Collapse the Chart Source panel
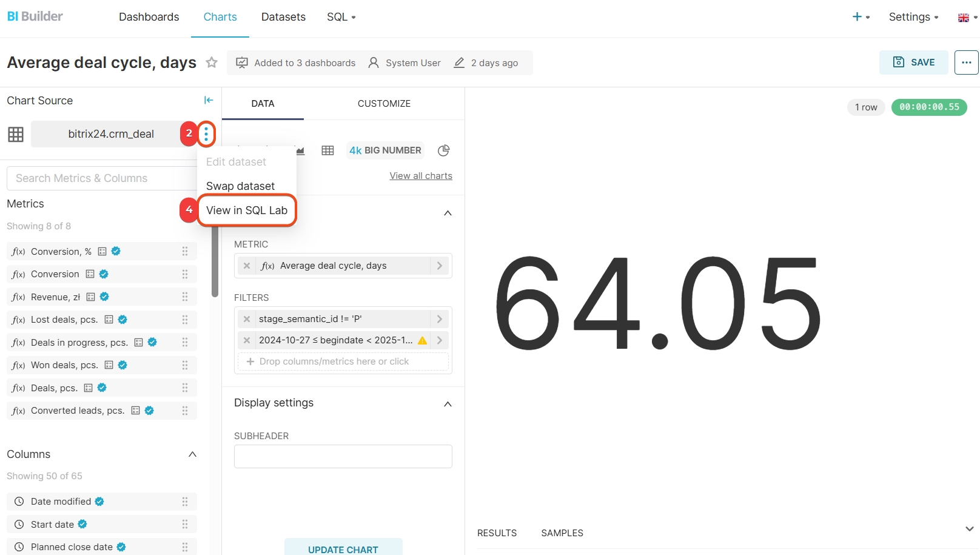Viewport: 980px width, 555px height. (x=209, y=100)
